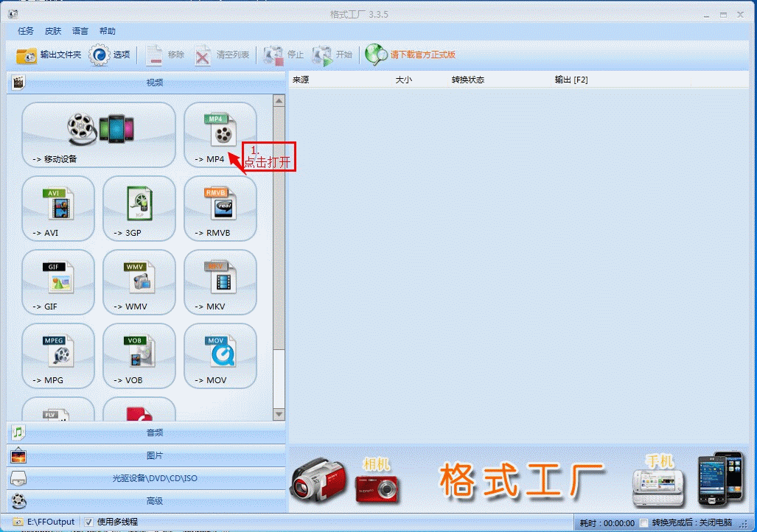Open the MKV format converter

(x=219, y=282)
